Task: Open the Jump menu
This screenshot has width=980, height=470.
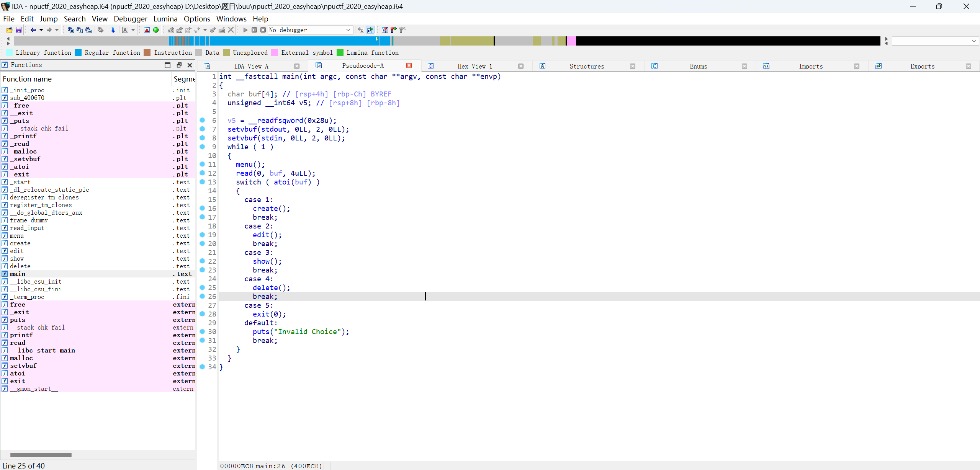Action: 49,19
